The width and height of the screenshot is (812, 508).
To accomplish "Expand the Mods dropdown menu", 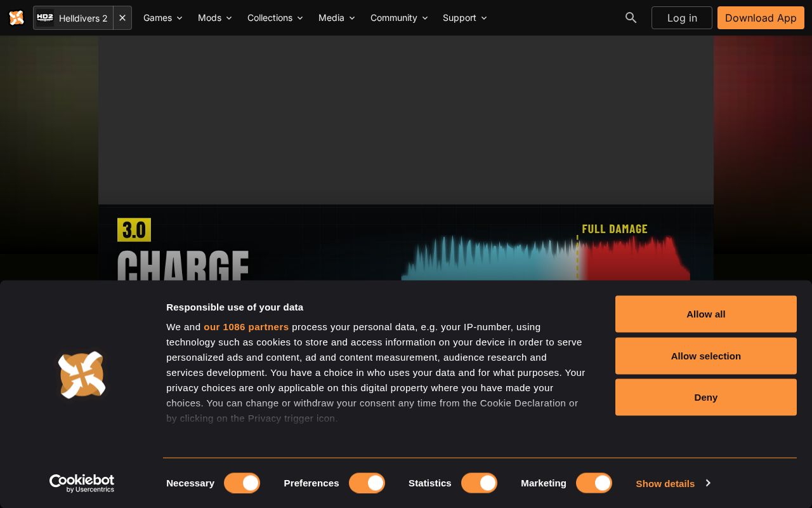I will (x=215, y=18).
